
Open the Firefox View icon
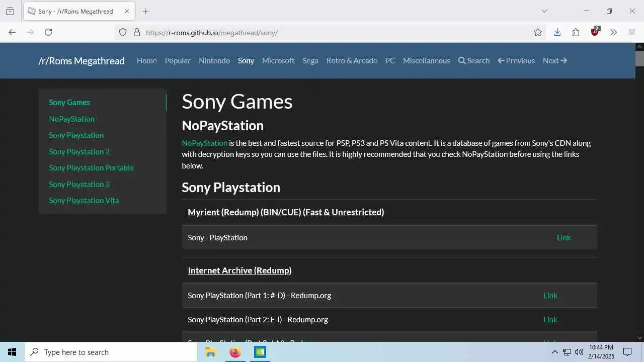[x=10, y=11]
